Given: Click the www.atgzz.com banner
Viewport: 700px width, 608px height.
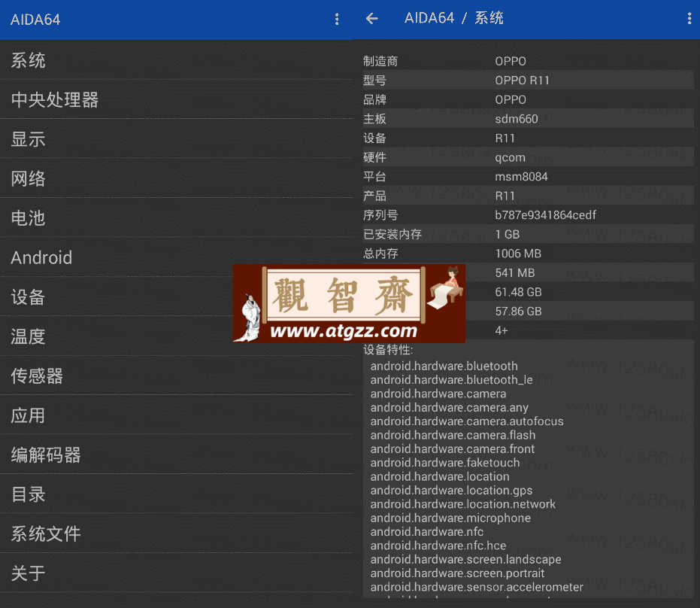Looking at the screenshot, I should (349, 303).
